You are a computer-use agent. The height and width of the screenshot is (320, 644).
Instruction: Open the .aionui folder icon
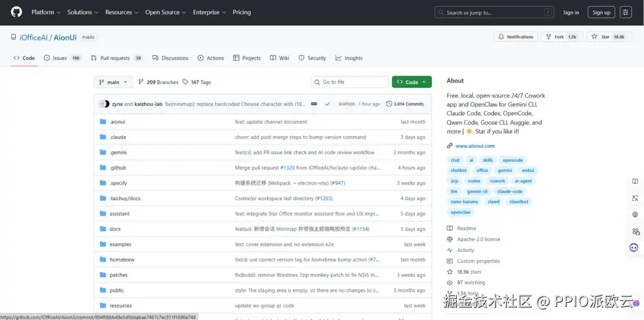(x=103, y=122)
